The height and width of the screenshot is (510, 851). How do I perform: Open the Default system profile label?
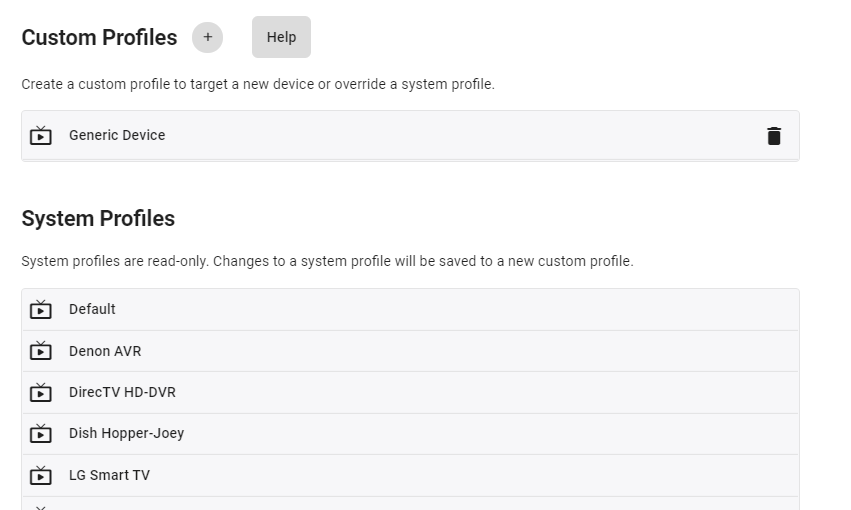click(92, 309)
